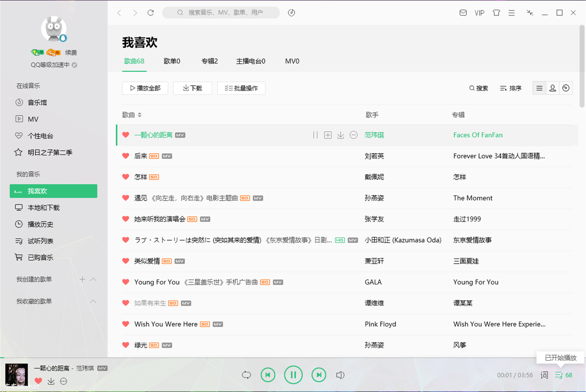Screen dimensions: 586x392
Task: Unlike the song 一颗心的距离
Action: pos(126,135)
